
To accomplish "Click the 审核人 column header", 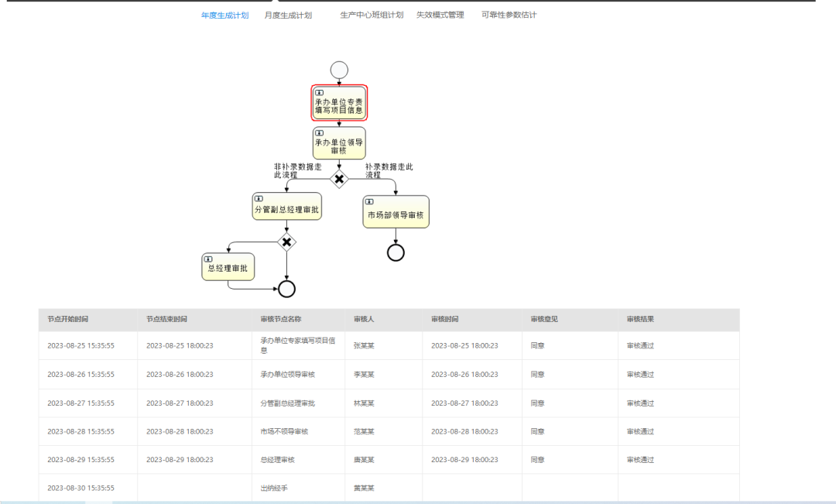I will coord(364,319).
